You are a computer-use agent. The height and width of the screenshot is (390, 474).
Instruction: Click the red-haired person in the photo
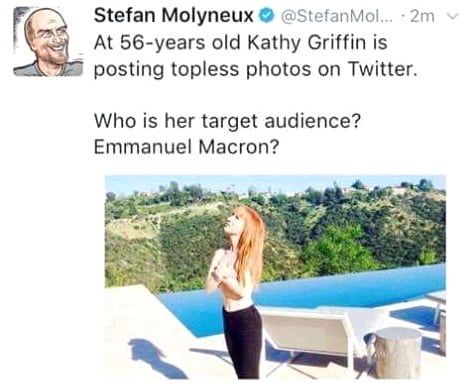(x=237, y=292)
